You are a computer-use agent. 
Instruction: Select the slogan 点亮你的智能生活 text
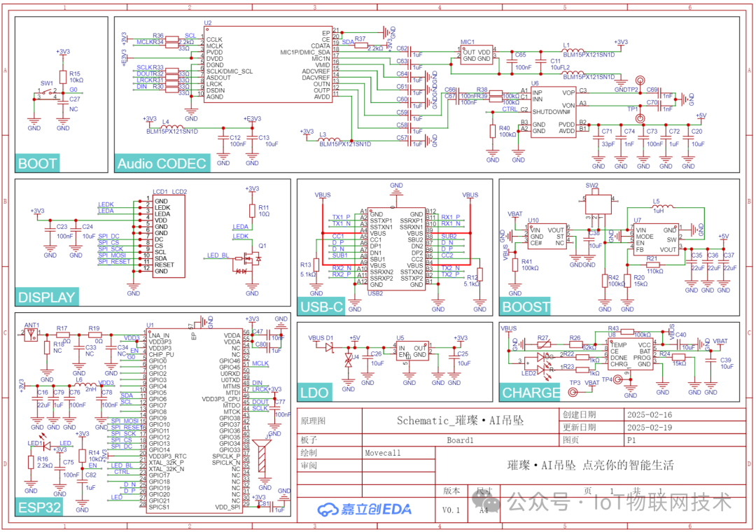pos(628,465)
